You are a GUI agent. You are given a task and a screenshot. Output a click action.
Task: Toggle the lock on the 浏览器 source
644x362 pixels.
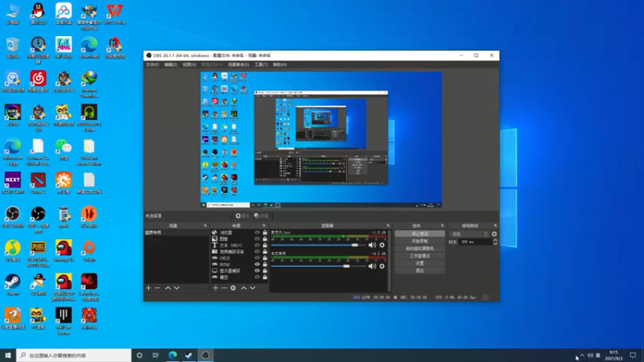(x=265, y=232)
